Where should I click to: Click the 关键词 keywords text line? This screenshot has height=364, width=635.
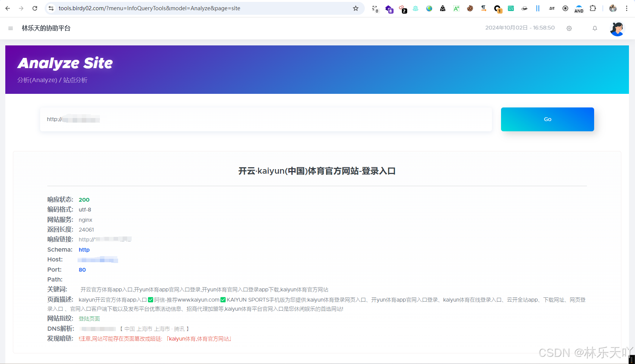tap(204, 289)
